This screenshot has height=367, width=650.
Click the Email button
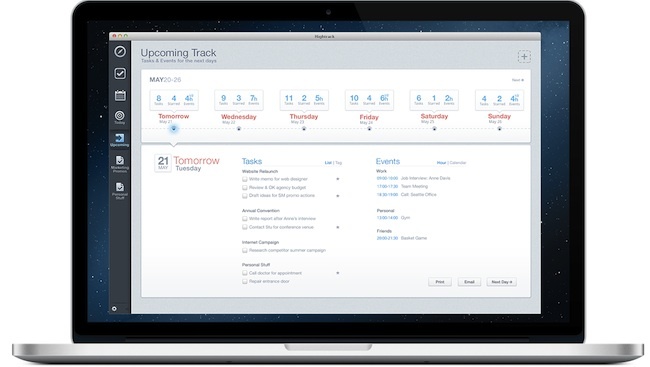pos(469,282)
